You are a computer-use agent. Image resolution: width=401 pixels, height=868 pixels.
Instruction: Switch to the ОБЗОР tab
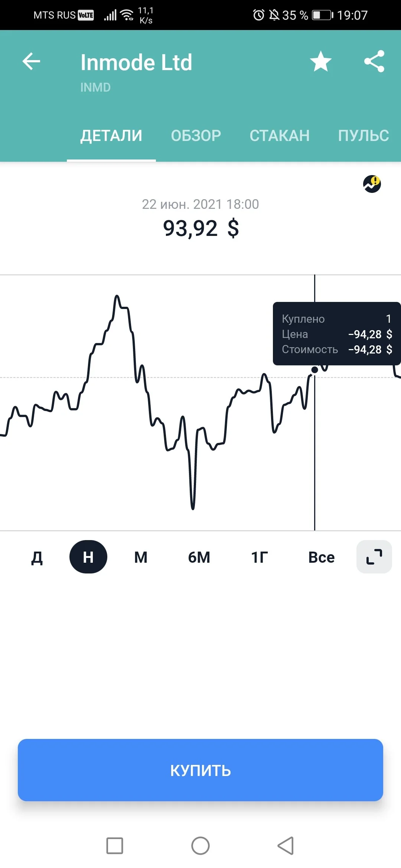196,136
